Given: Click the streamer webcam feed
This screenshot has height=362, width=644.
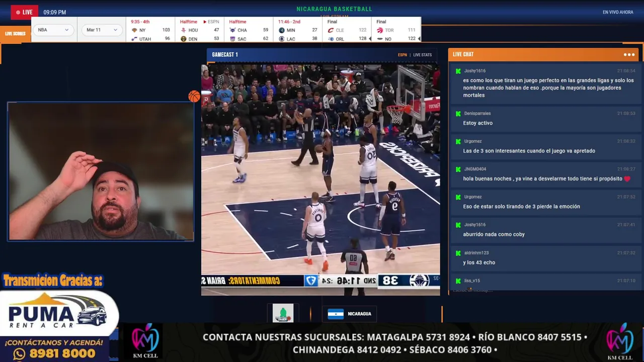Looking at the screenshot, I should [x=101, y=171].
